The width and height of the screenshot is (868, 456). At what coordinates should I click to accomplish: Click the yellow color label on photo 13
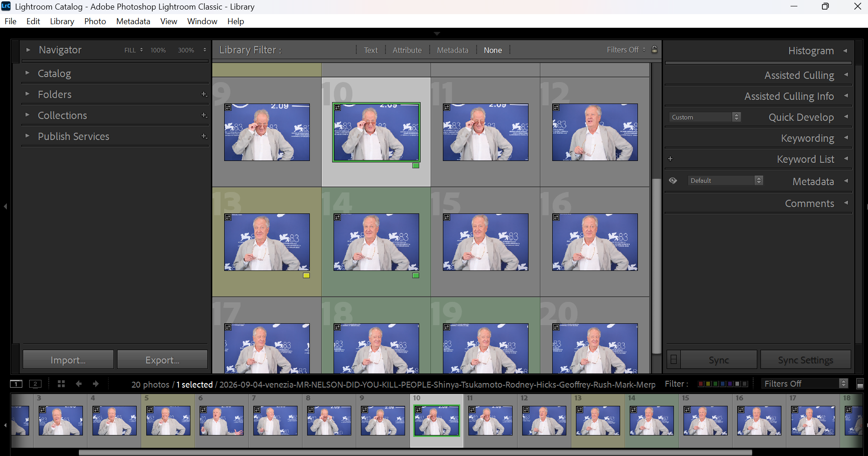(306, 275)
